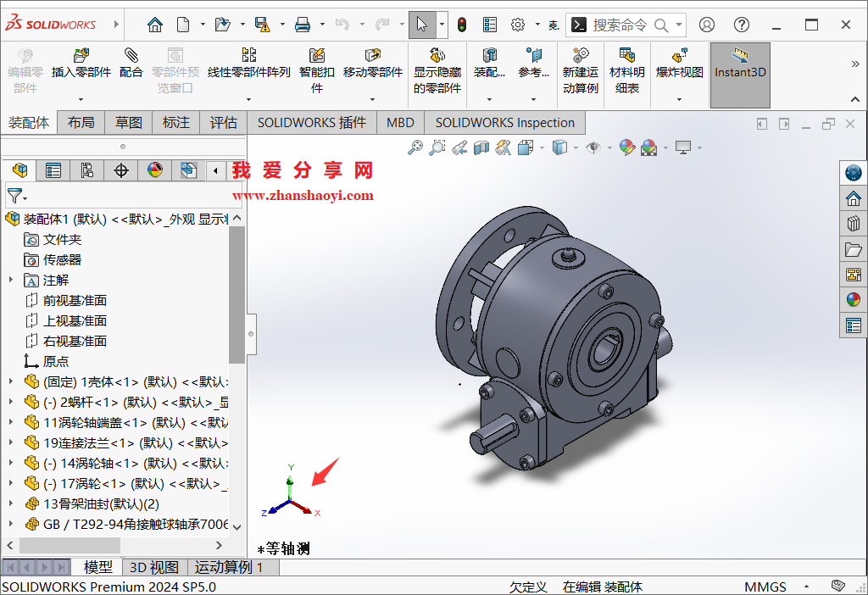This screenshot has width=868, height=595.
Task: Click the Rebuild traffic light icon
Action: pos(462,25)
